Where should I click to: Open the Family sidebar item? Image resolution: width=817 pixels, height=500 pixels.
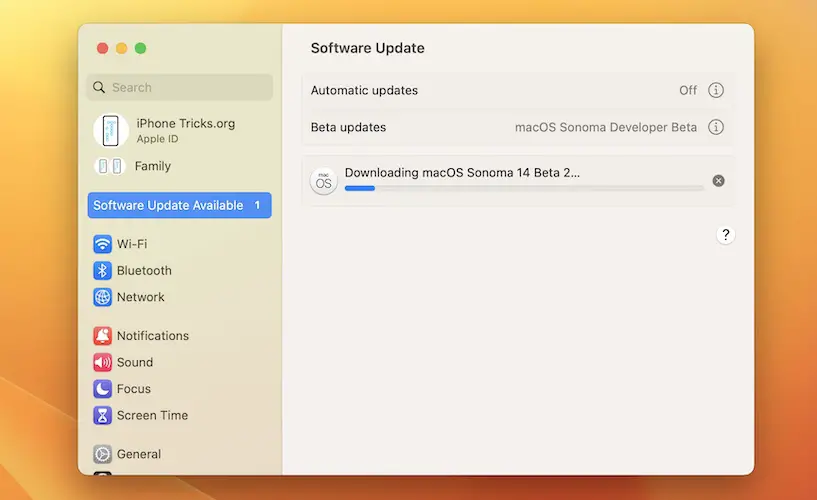pyautogui.click(x=152, y=166)
